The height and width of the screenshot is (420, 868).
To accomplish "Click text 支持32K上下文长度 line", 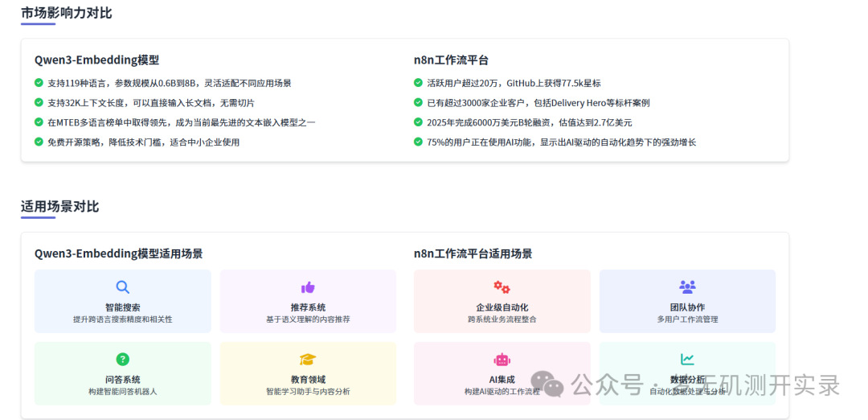I will pyautogui.click(x=150, y=103).
